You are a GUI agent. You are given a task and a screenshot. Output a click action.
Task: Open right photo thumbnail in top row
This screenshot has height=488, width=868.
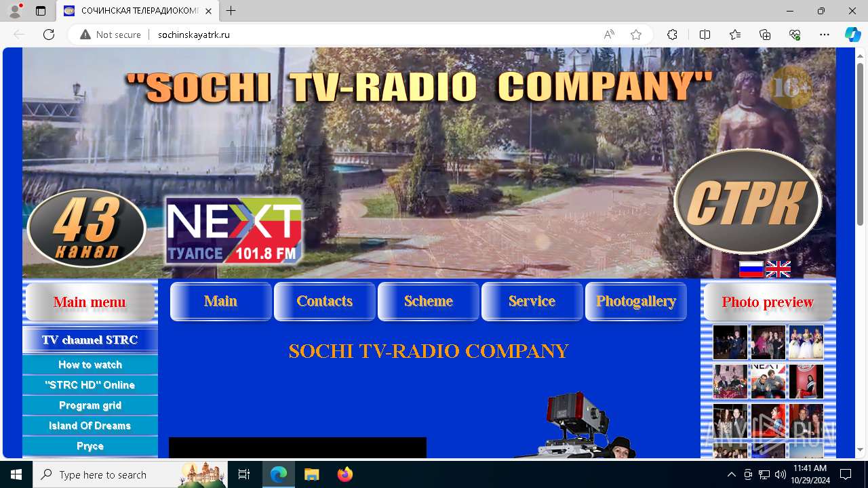(806, 342)
